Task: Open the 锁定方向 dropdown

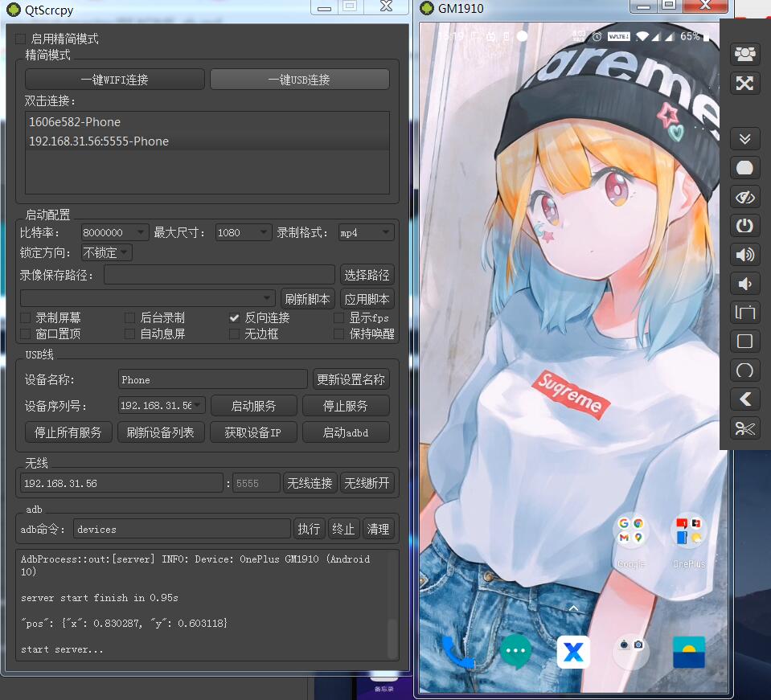Action: pos(105,252)
